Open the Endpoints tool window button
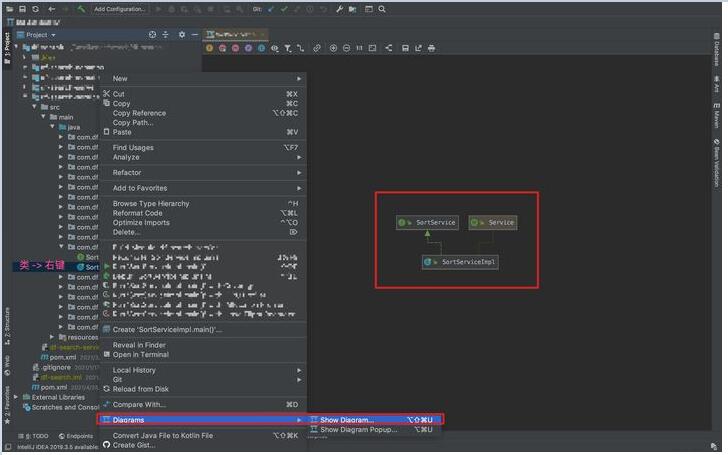728x455 pixels. click(76, 436)
